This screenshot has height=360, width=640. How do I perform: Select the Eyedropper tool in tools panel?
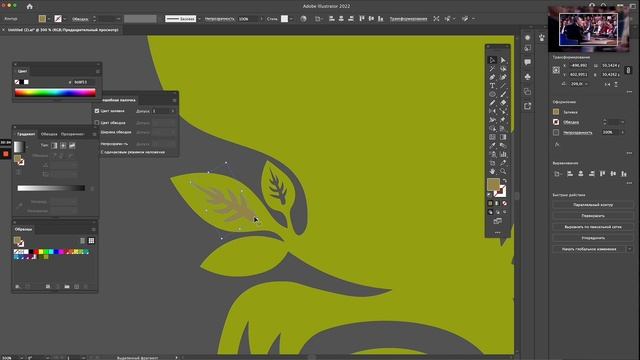pos(493,146)
